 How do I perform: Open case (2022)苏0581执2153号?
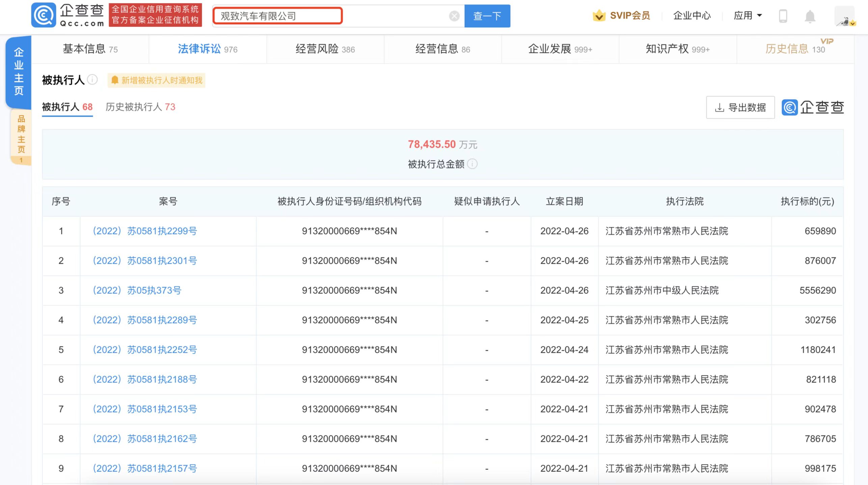(145, 409)
